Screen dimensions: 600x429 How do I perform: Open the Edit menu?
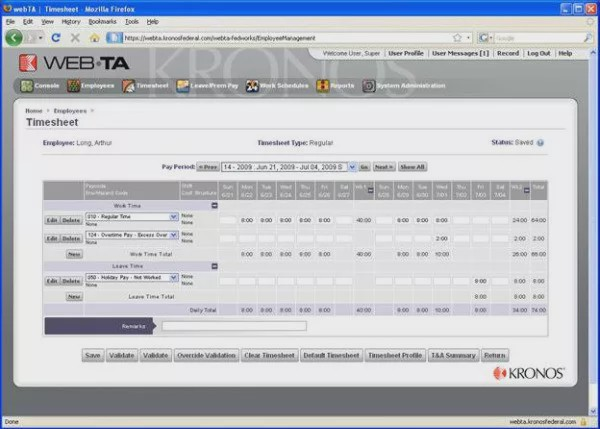pyautogui.click(x=28, y=22)
